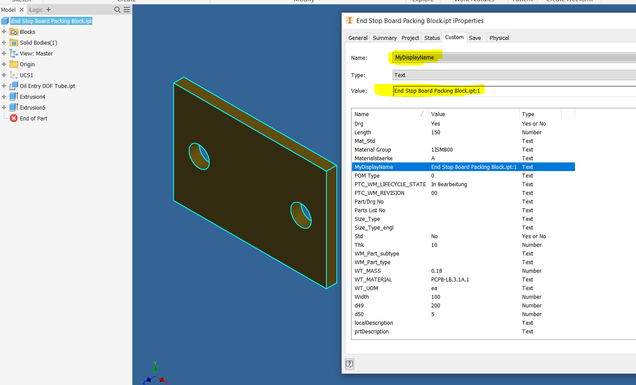Expand the UCS1 node

[x=4, y=75]
